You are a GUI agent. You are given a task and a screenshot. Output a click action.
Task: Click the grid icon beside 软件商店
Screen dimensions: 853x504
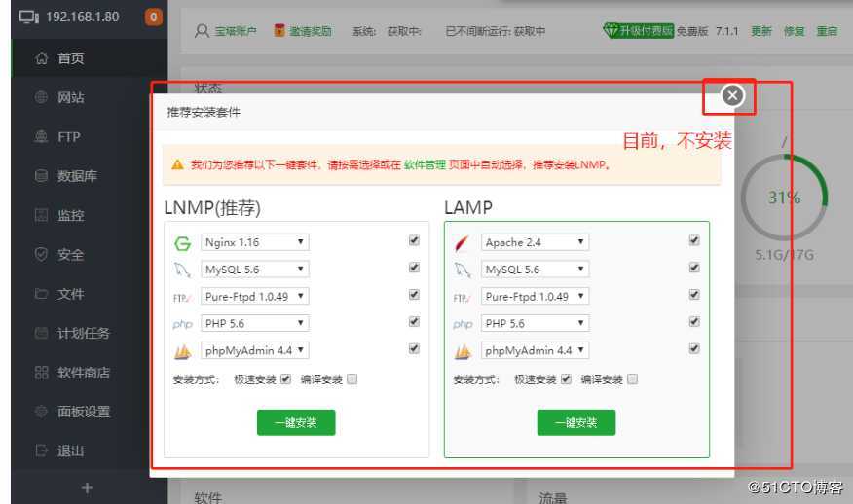coord(41,373)
